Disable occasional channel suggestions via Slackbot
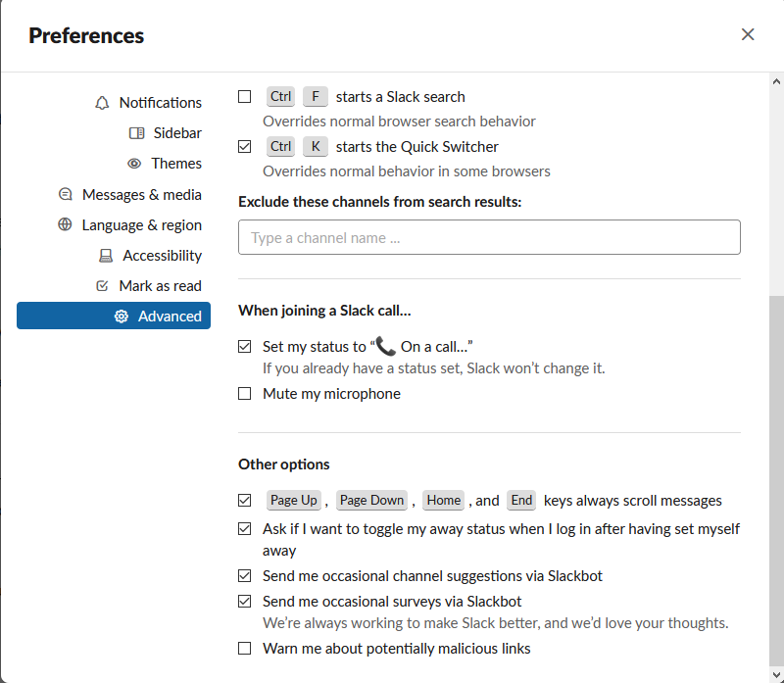This screenshot has width=784, height=683. tap(244, 575)
